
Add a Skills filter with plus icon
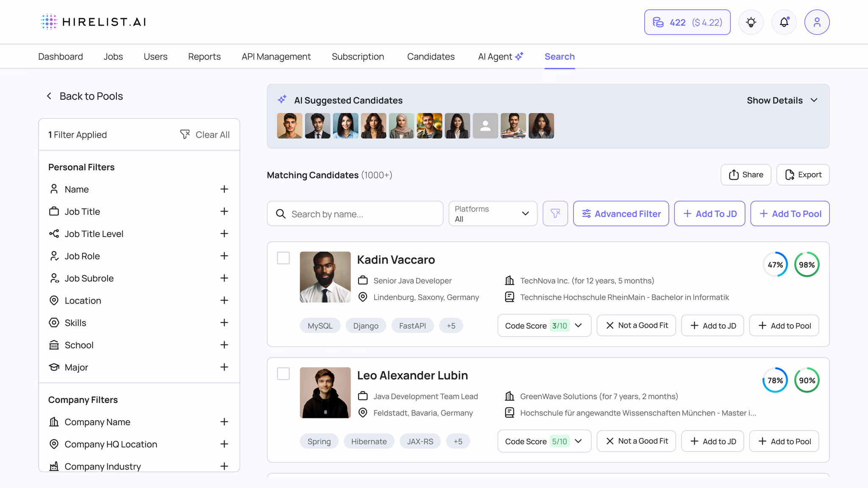pyautogui.click(x=224, y=323)
